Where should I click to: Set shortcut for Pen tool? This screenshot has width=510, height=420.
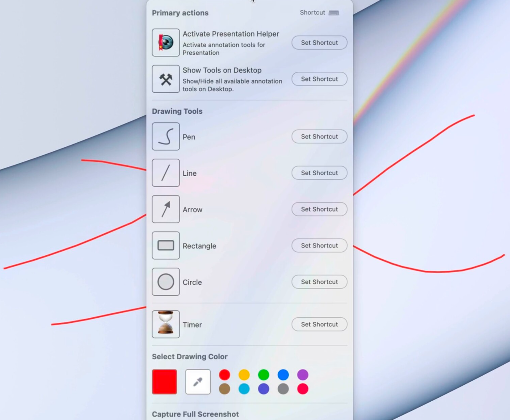(x=319, y=136)
